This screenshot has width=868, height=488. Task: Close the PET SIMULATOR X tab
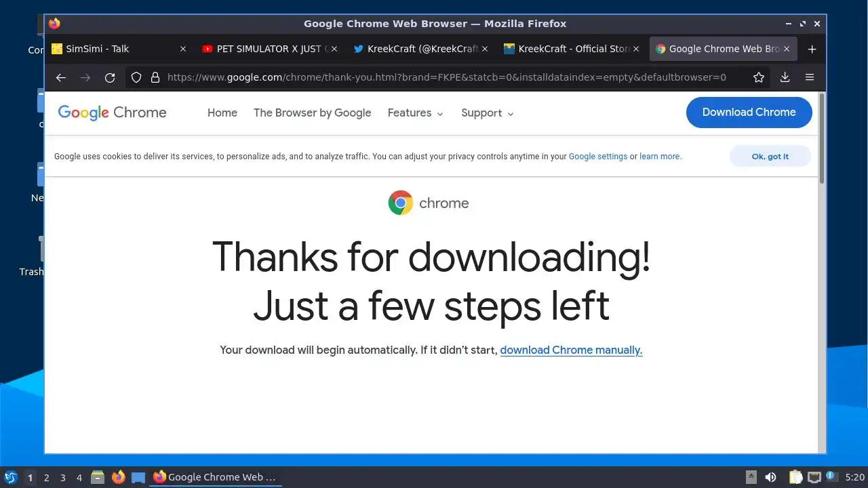334,49
